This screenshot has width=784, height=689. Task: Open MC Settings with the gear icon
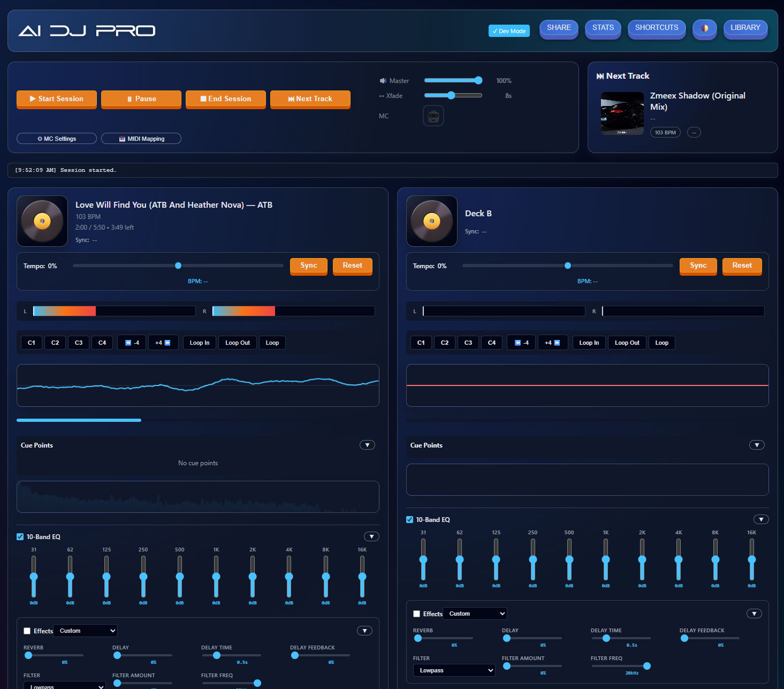pos(57,139)
